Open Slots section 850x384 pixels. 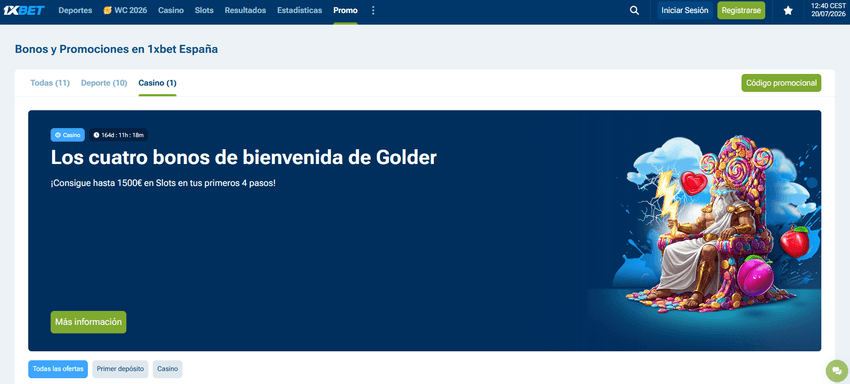tap(204, 10)
